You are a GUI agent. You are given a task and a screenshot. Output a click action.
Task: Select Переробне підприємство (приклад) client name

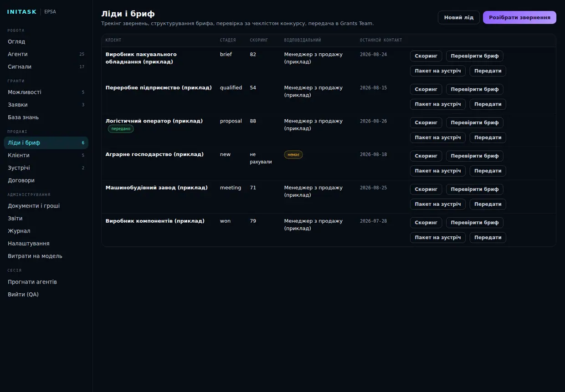tap(159, 87)
